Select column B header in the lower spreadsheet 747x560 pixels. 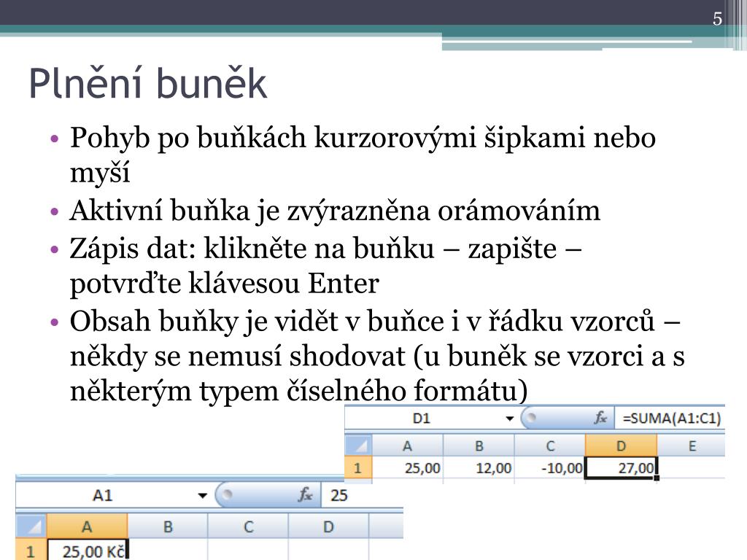[168, 526]
